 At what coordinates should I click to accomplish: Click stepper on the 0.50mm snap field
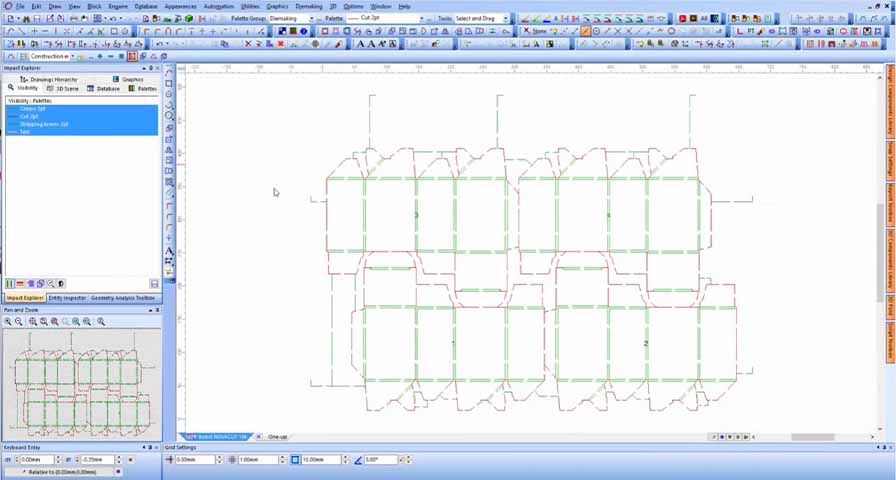[219, 459]
